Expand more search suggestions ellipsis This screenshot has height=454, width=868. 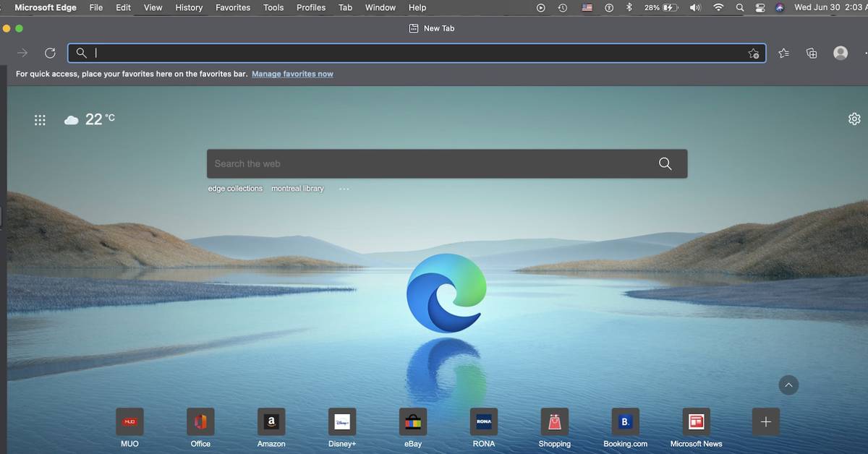(344, 189)
